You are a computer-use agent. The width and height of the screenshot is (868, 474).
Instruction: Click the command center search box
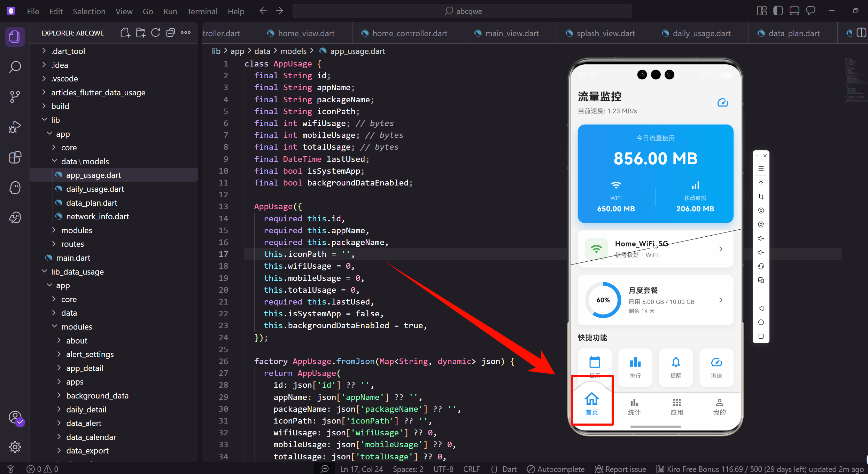point(463,11)
